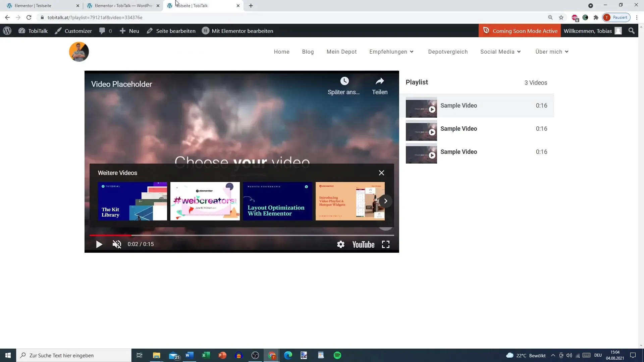Open the Customizer
Image resolution: width=644 pixels, height=362 pixels.
coord(73,31)
